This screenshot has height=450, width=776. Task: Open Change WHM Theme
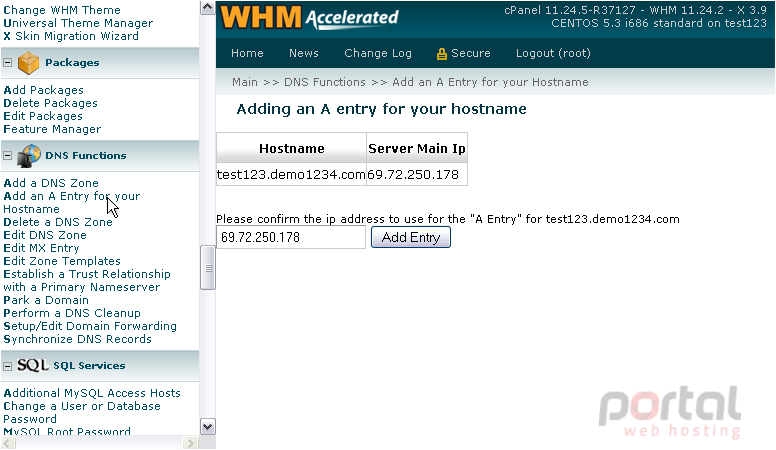62,10
